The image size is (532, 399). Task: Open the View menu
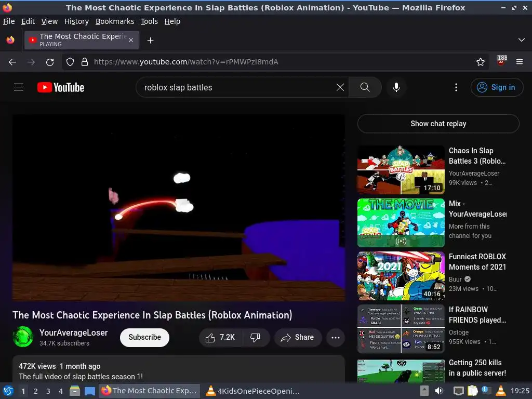[x=49, y=21]
